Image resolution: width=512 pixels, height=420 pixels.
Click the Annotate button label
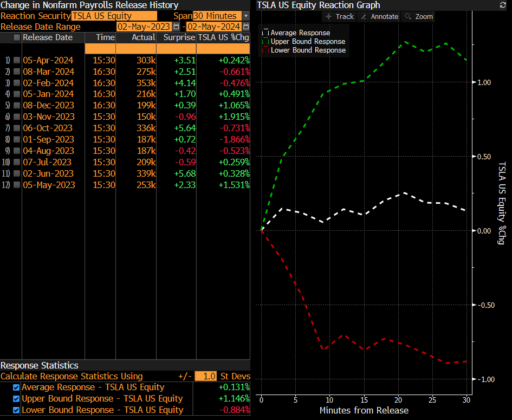(384, 17)
